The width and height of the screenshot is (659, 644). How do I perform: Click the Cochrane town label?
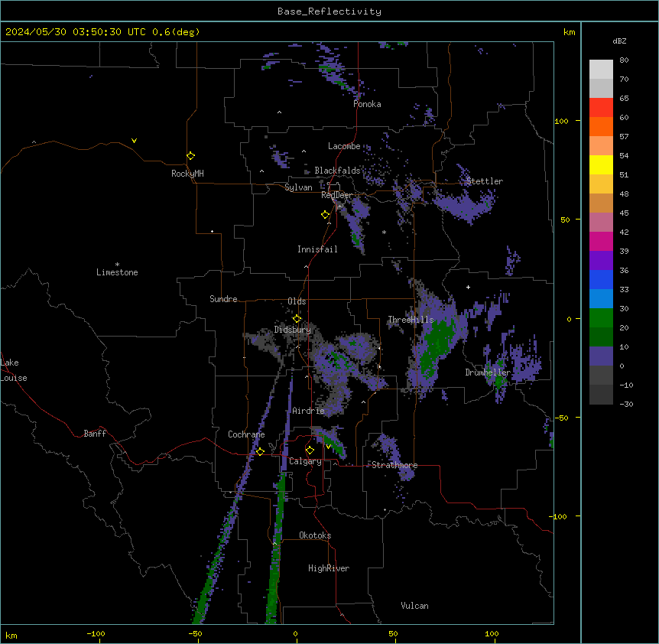[x=246, y=434]
